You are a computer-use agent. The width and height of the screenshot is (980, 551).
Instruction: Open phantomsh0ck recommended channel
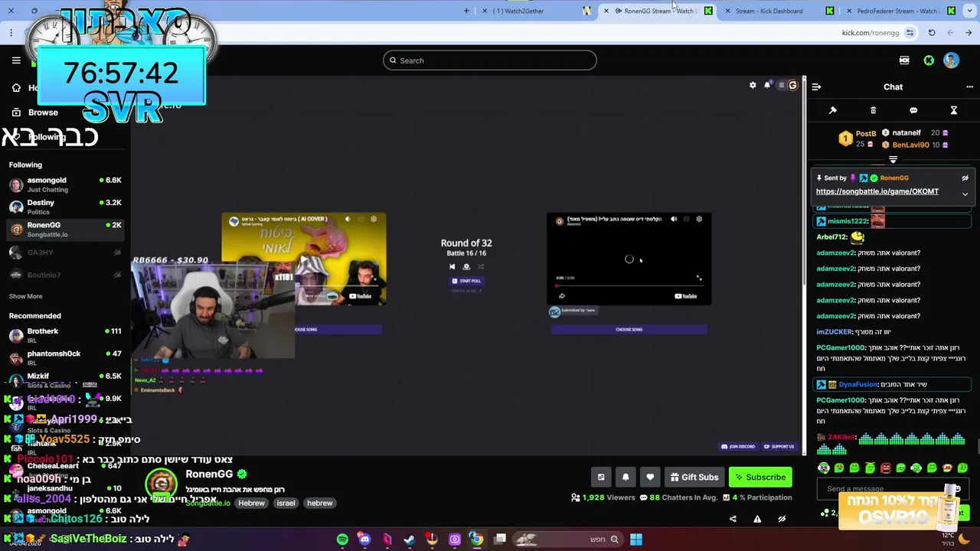click(x=65, y=357)
